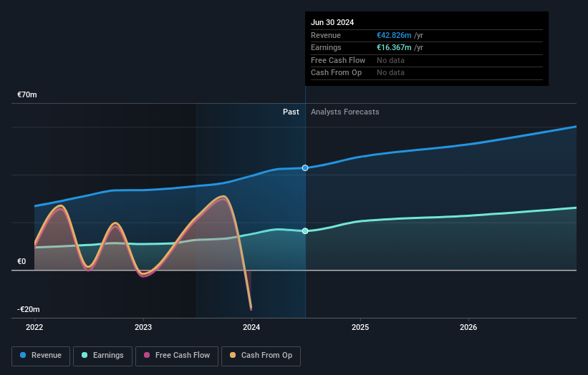The height and width of the screenshot is (375, 588).
Task: Click the 2025 x-axis label
Action: click(360, 327)
